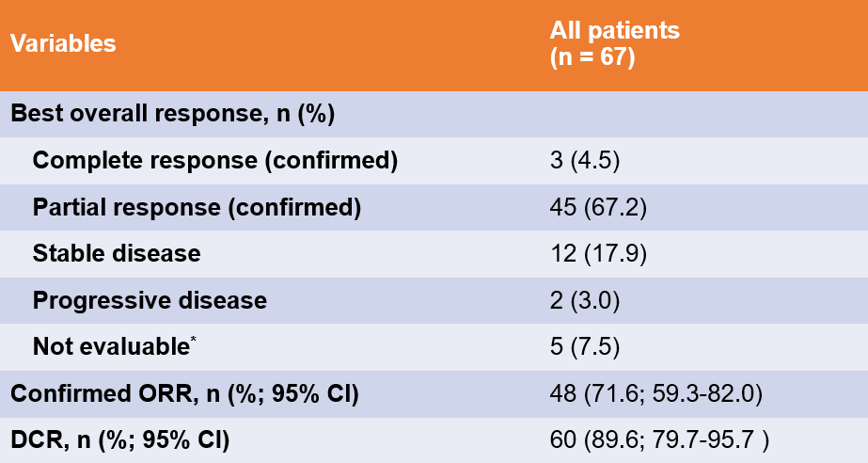The image size is (868, 463).
Task: Click the orange table header bar
Action: click(376, 44)
